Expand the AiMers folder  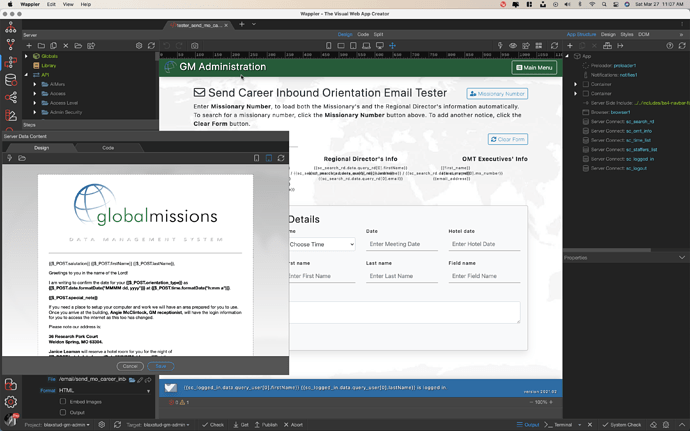(35, 84)
